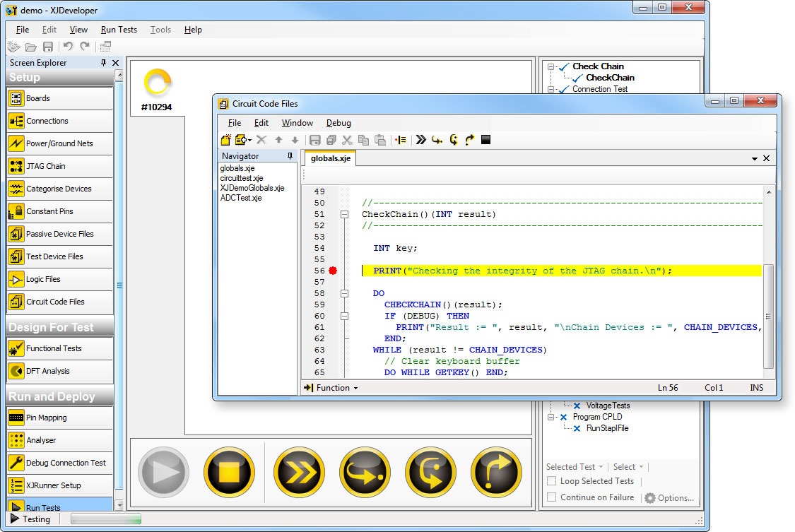
Task: Click the large continue double-arrow round button
Action: (299, 473)
